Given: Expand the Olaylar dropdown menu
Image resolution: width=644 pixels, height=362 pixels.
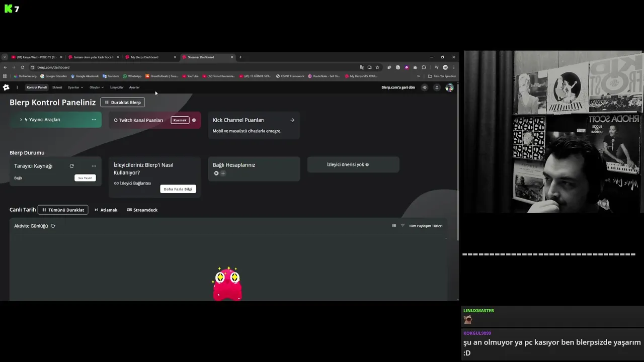Looking at the screenshot, I should click(x=97, y=87).
